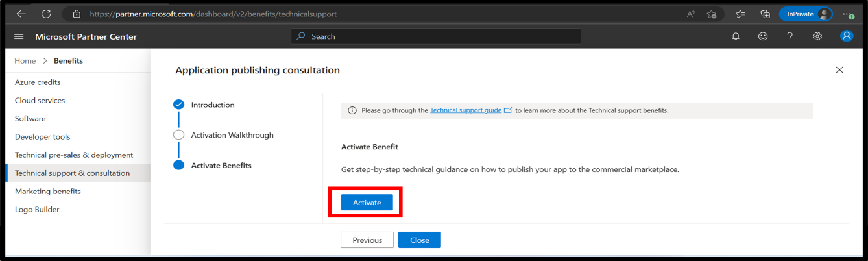Open the hamburger navigation menu
This screenshot has width=868, height=261.
[x=19, y=36]
